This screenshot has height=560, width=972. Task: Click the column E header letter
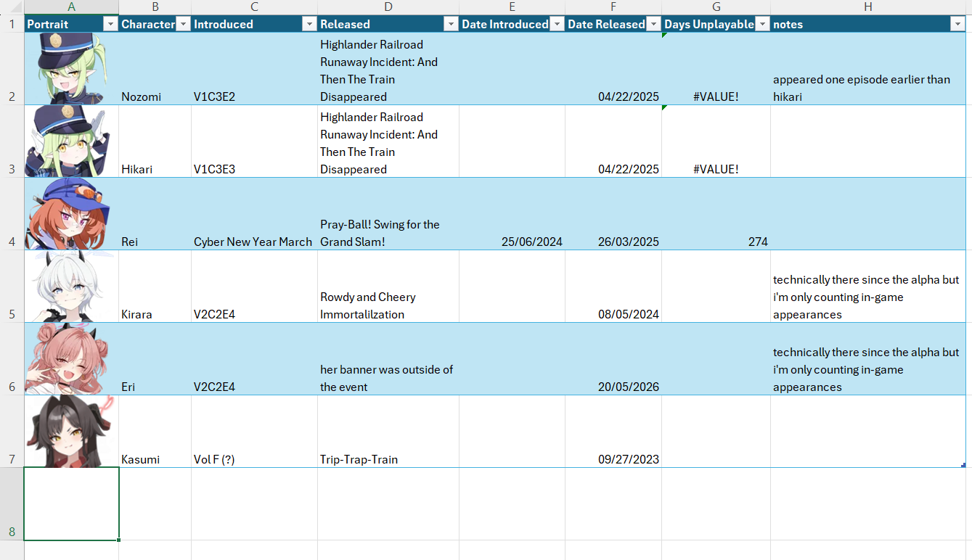[x=512, y=7]
